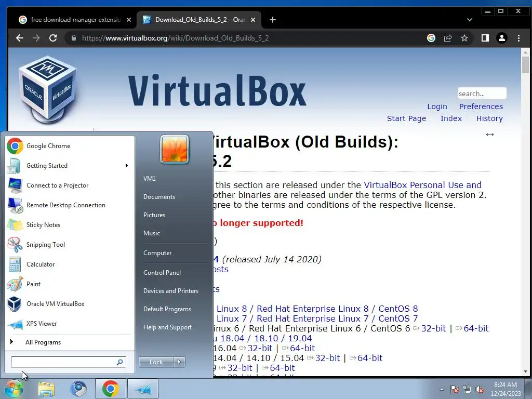Launch Paint from Start menu
The width and height of the screenshot is (532, 399).
[70, 284]
